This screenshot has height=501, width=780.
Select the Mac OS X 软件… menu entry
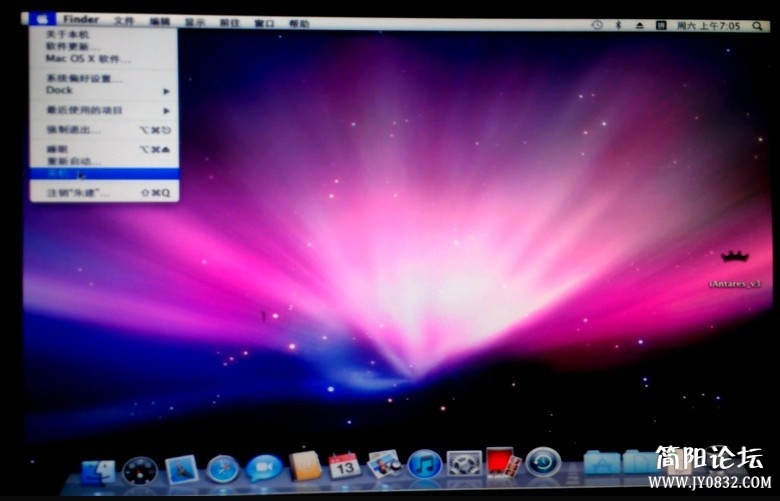[x=103, y=59]
